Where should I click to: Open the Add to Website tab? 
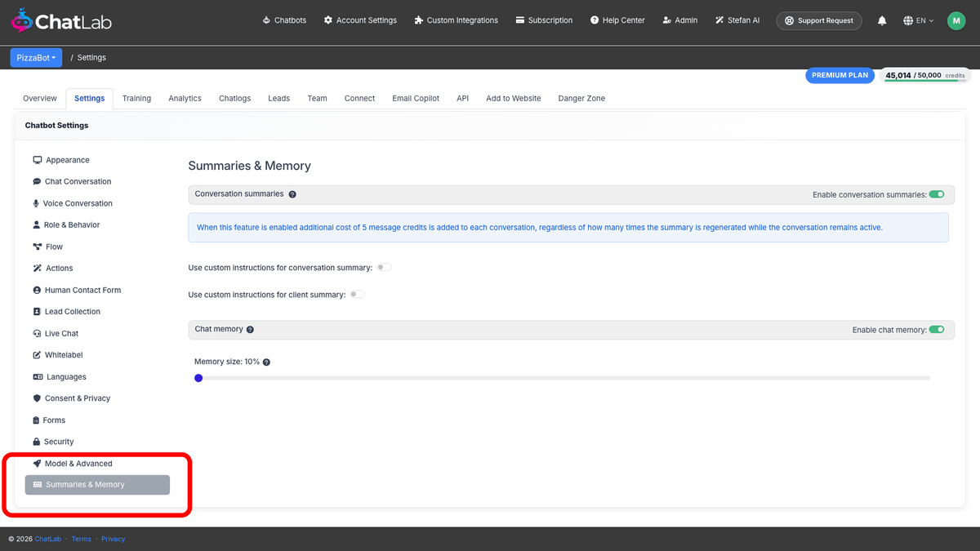point(514,98)
